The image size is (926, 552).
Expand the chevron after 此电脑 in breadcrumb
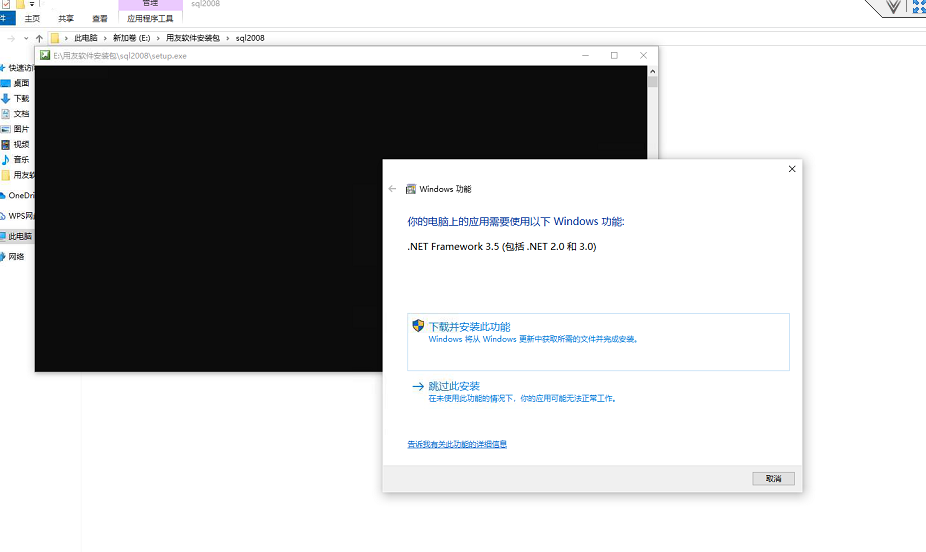(105, 38)
